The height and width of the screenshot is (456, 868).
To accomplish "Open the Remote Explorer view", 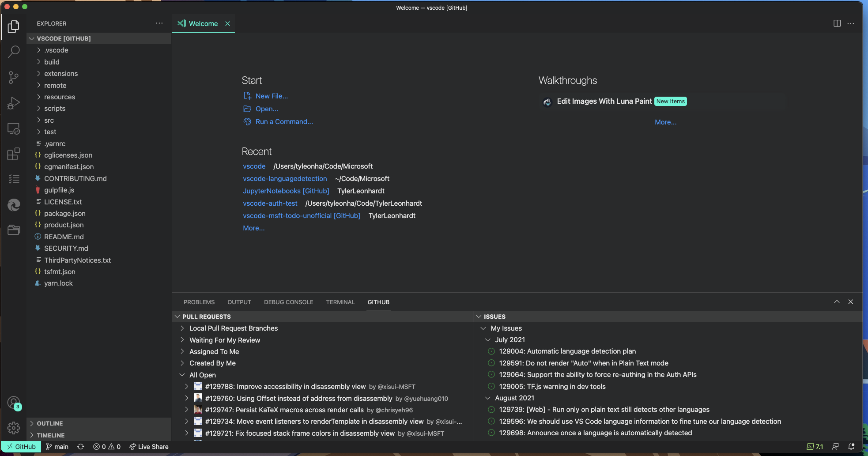I will click(14, 128).
